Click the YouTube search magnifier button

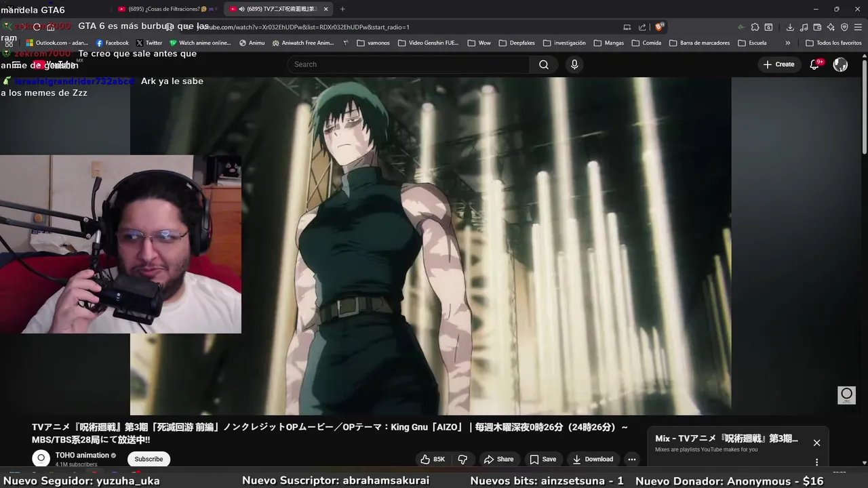point(543,64)
